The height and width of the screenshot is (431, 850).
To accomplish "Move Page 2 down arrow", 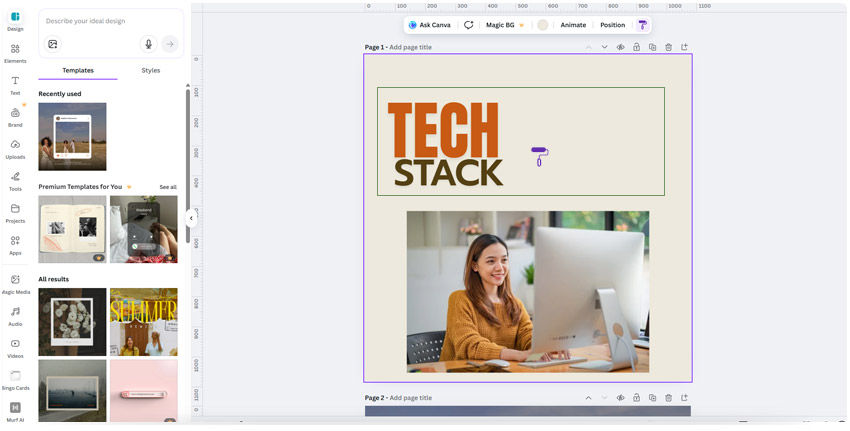I will coord(604,398).
